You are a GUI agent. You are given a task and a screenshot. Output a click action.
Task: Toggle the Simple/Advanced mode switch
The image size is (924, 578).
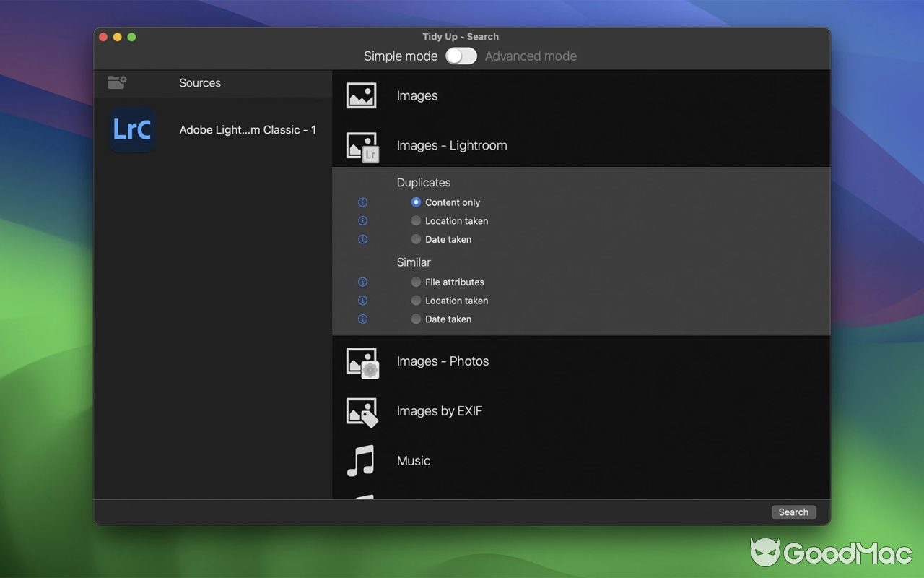(x=461, y=56)
